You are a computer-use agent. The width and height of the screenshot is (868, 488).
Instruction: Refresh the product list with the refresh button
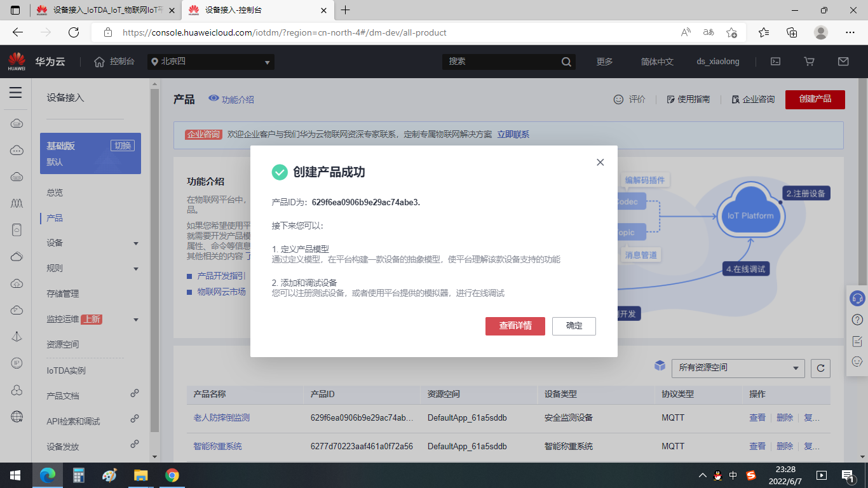821,368
